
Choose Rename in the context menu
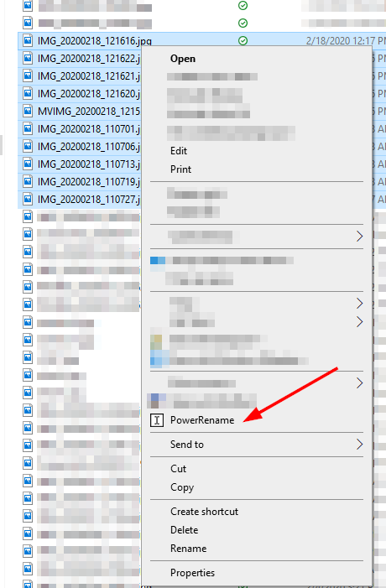pyautogui.click(x=188, y=549)
